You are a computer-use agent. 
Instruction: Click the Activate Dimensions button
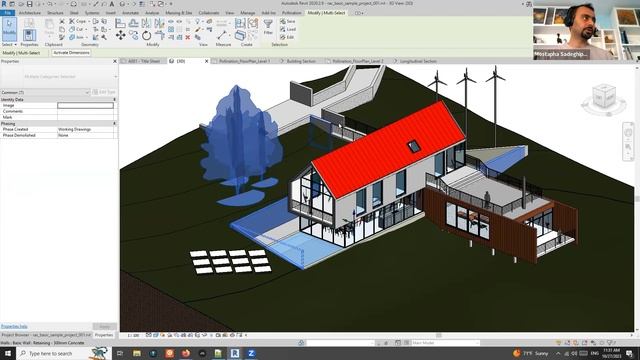tap(71, 53)
